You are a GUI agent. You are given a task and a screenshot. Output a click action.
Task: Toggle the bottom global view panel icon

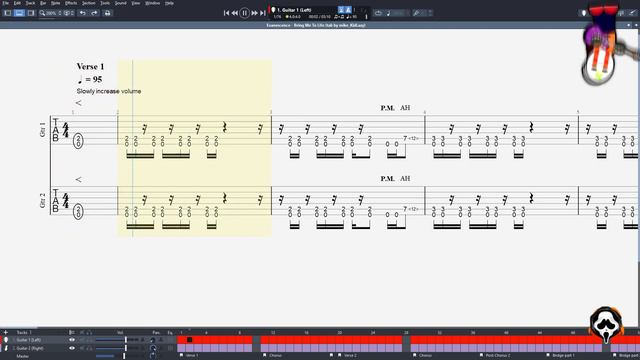(x=19, y=13)
